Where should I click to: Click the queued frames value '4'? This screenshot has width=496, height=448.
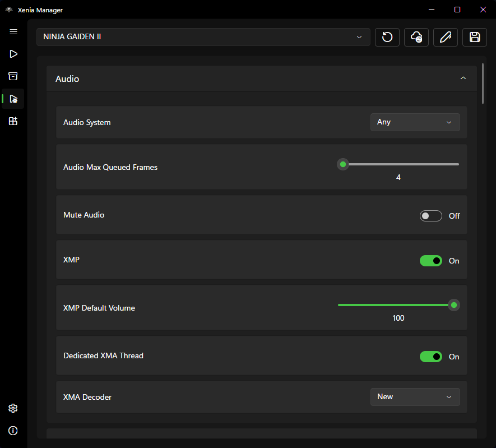coord(398,177)
